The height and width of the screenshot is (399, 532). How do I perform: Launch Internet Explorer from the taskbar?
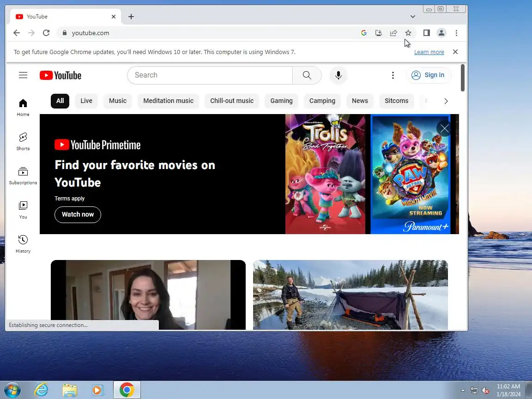(42, 390)
